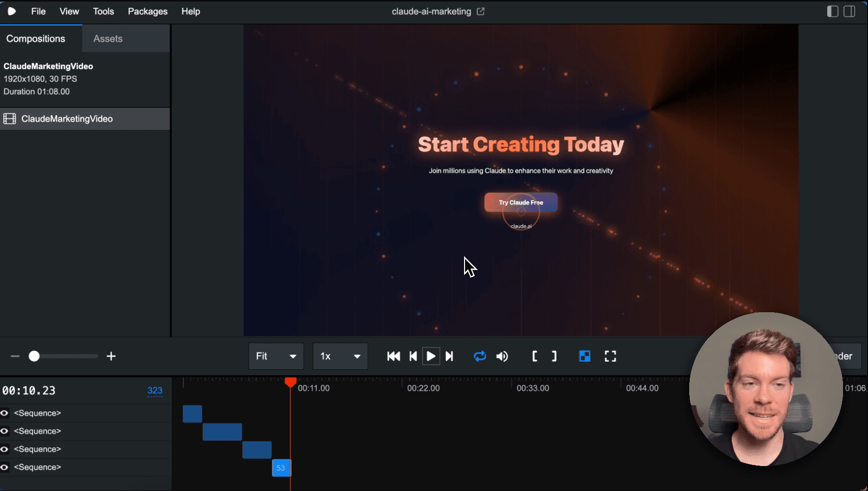Play the composition
The height and width of the screenshot is (491, 868).
pyautogui.click(x=431, y=356)
